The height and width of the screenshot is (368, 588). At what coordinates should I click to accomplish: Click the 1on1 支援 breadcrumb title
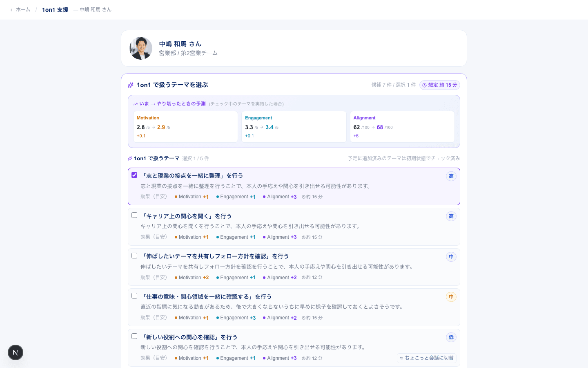(x=55, y=9)
